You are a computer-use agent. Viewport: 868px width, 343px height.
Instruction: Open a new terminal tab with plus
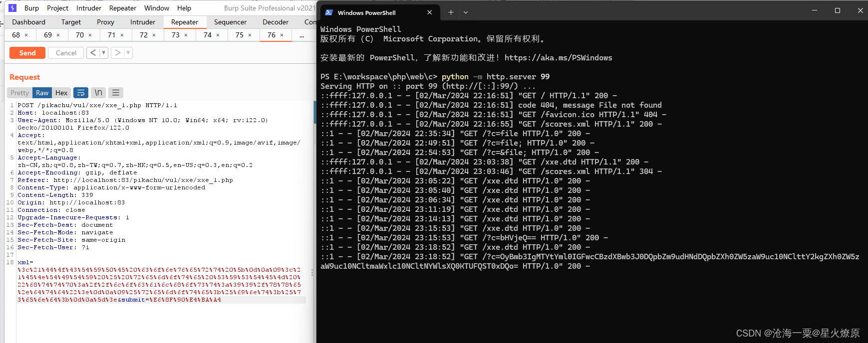point(451,12)
